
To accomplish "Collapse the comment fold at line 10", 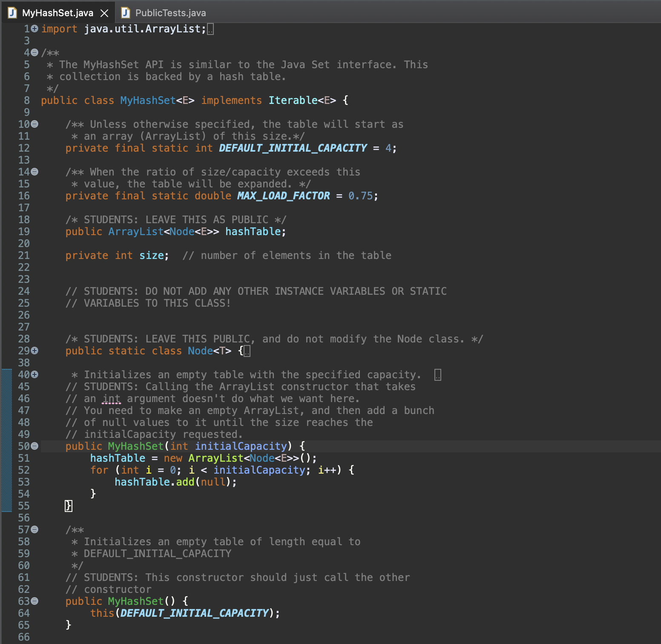I will tap(34, 124).
